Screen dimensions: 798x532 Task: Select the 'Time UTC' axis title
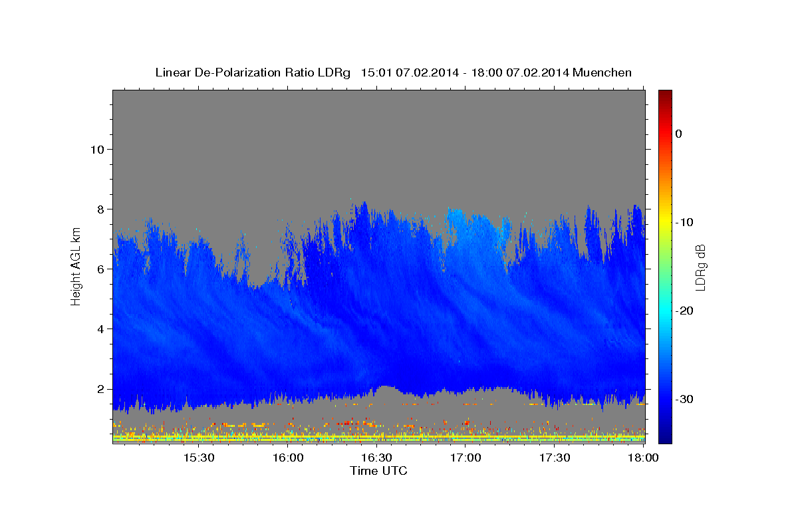[x=378, y=471]
